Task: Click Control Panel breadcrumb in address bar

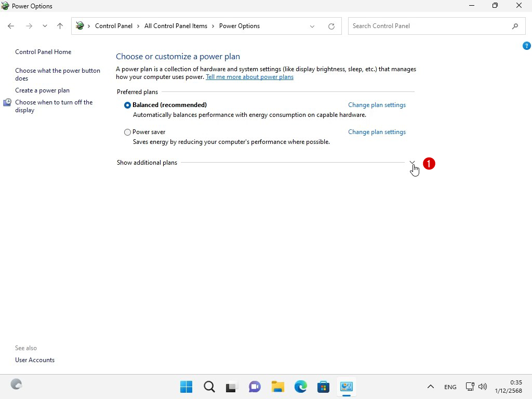Action: point(113,26)
